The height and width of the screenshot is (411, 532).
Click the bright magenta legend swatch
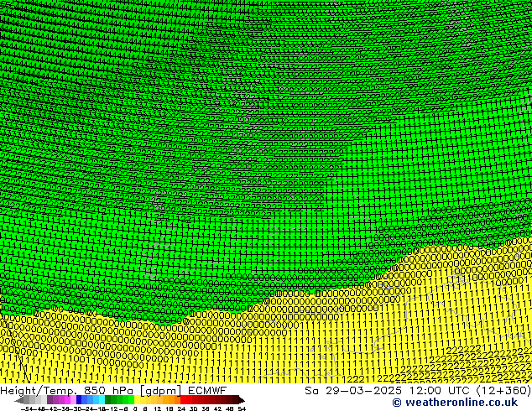67,399
